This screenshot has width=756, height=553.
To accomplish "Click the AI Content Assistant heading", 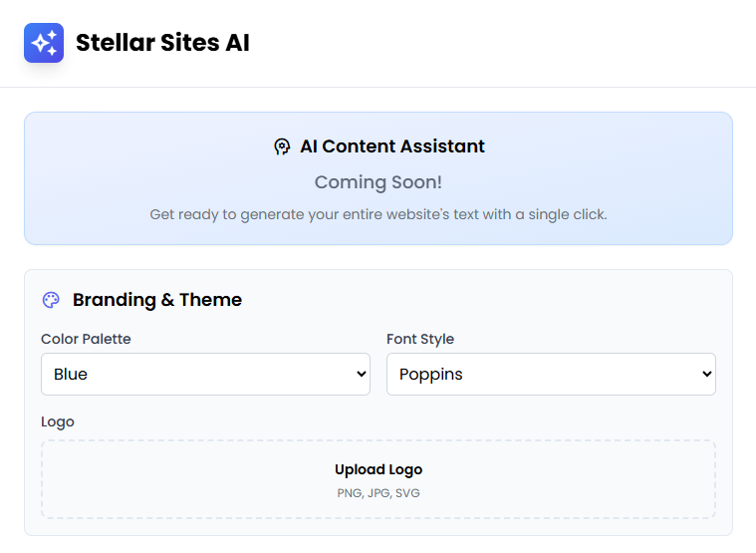I will [392, 146].
